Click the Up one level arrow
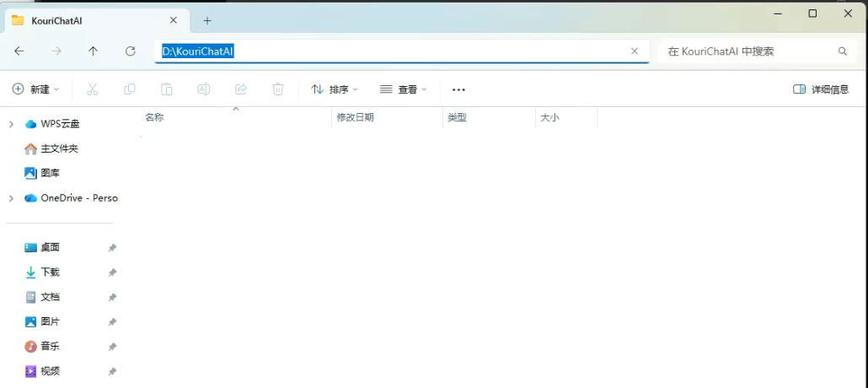 (x=93, y=51)
